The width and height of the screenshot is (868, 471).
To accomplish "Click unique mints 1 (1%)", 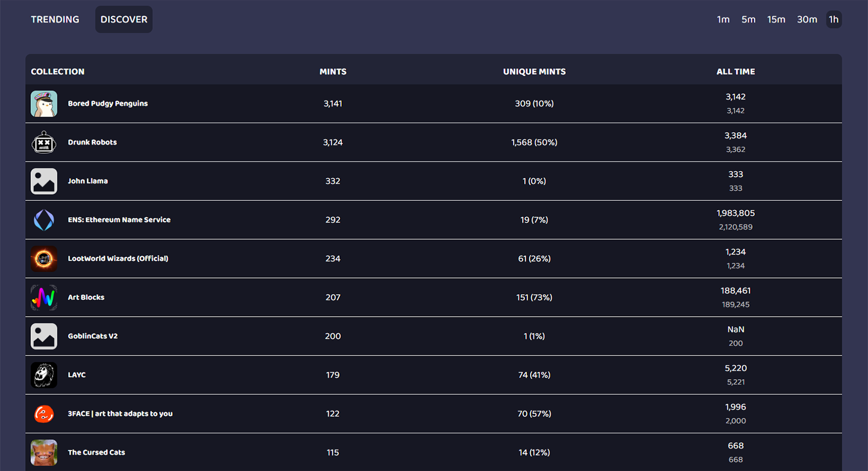I will point(535,336).
